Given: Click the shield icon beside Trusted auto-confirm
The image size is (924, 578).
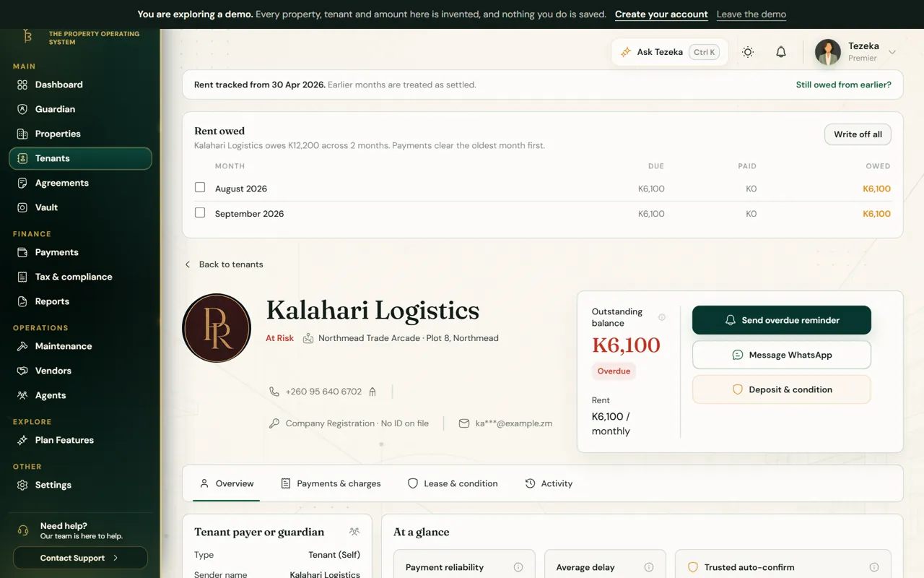Looking at the screenshot, I should coord(693,567).
